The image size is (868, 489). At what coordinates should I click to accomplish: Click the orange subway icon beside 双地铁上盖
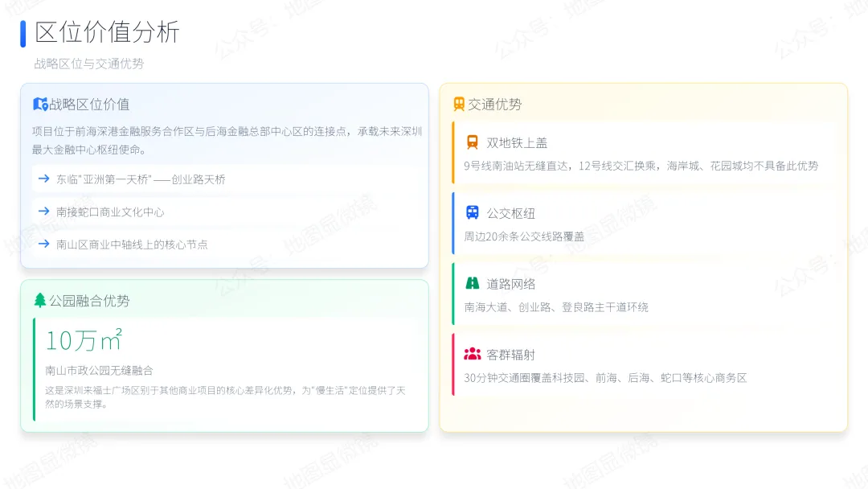click(473, 142)
